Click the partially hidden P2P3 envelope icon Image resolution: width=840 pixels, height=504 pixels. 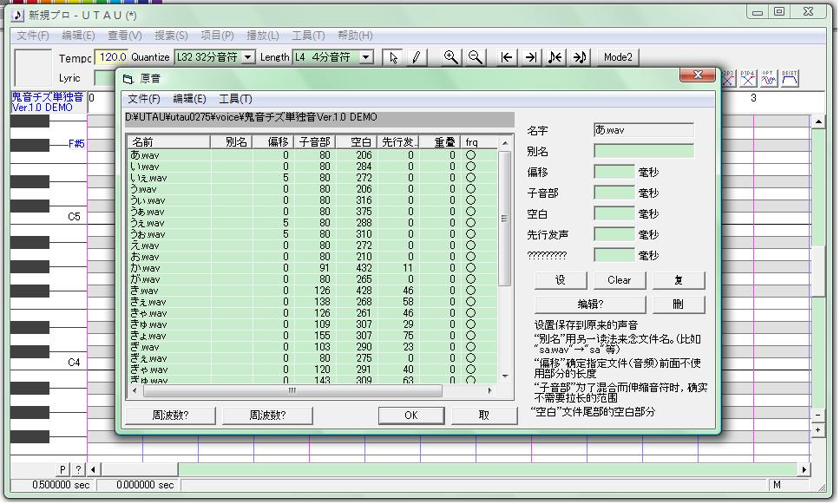(728, 78)
